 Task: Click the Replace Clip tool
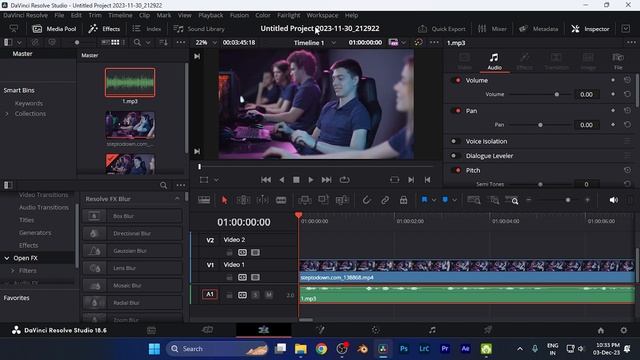pyautogui.click(x=342, y=200)
